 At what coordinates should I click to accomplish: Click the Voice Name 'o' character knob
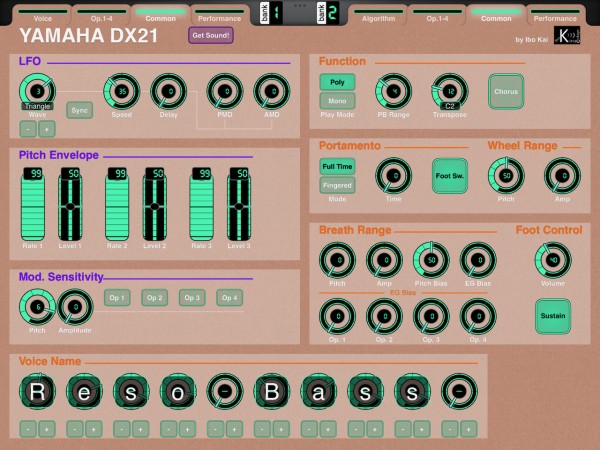[178, 391]
